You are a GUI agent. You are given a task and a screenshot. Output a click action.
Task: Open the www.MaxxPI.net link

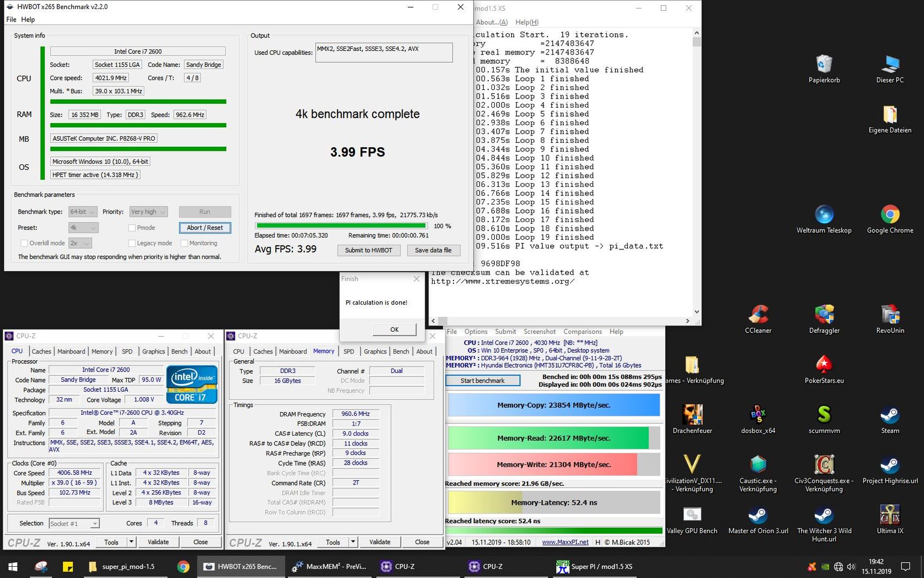click(x=565, y=542)
